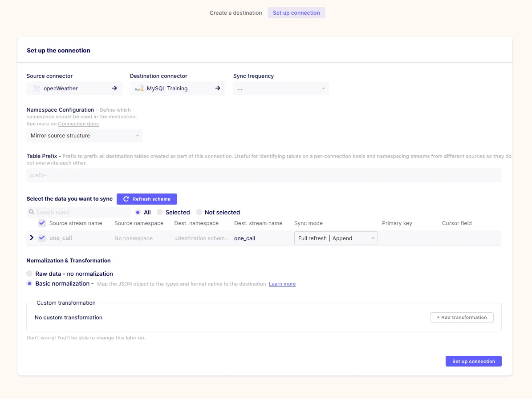
Task: Toggle the select-all streams checkbox
Action: point(42,223)
